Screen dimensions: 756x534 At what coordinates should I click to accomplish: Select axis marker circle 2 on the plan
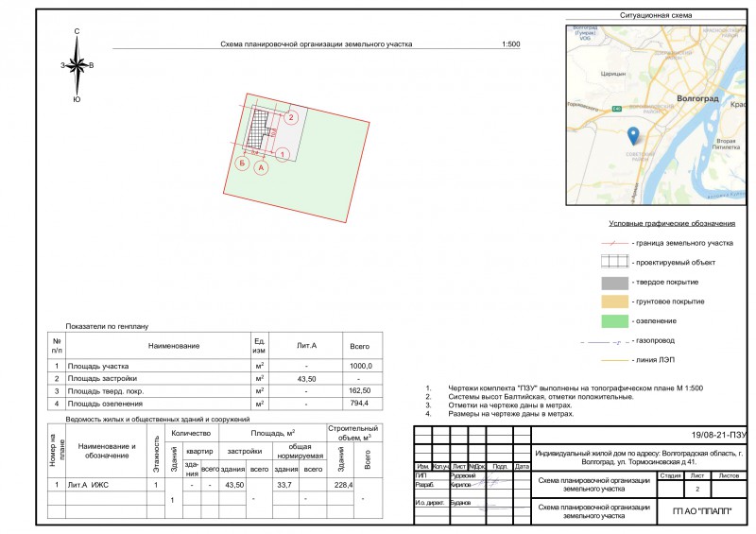[291, 117]
